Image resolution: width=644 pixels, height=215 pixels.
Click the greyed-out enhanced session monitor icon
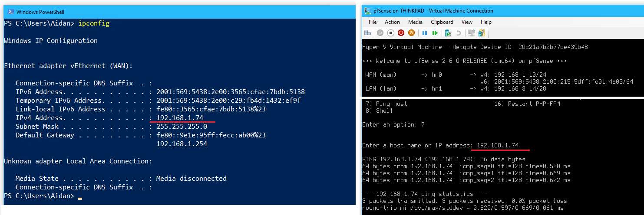pos(471,33)
